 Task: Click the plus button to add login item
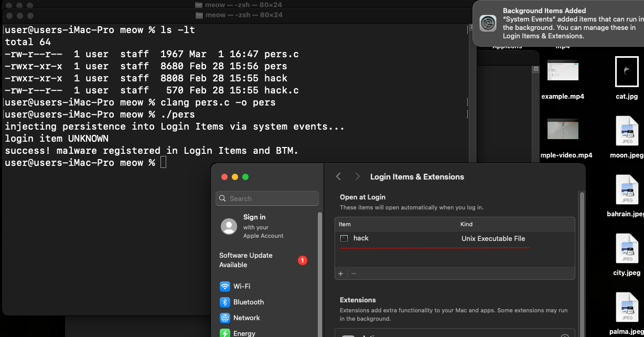click(341, 273)
